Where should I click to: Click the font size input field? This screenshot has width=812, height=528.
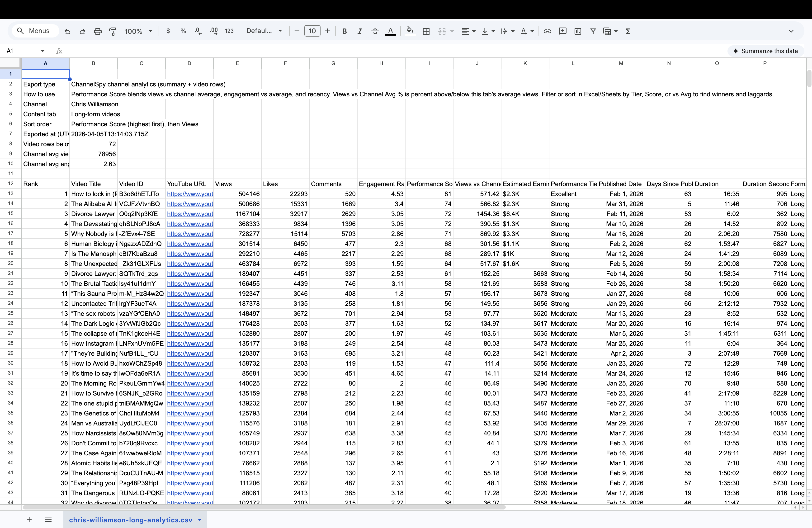(x=312, y=31)
